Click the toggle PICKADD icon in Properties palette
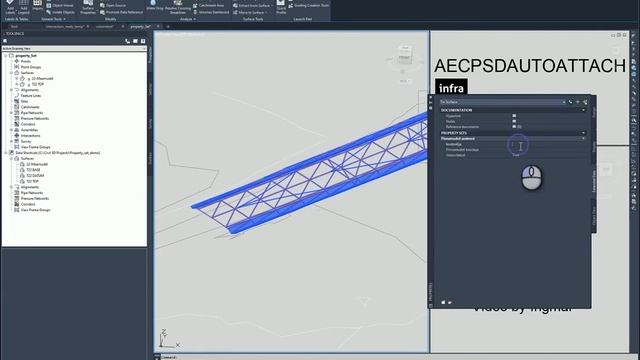This screenshot has width=640, height=360. click(570, 102)
